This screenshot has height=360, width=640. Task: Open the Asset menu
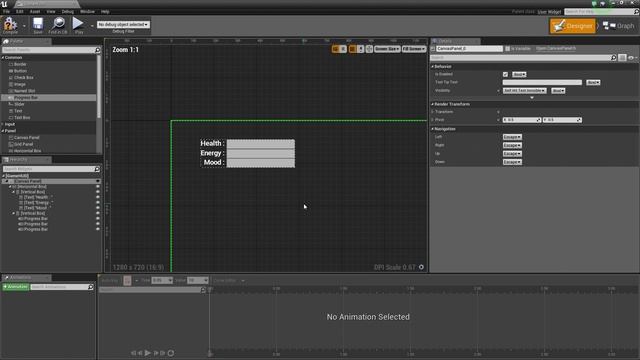(35, 11)
